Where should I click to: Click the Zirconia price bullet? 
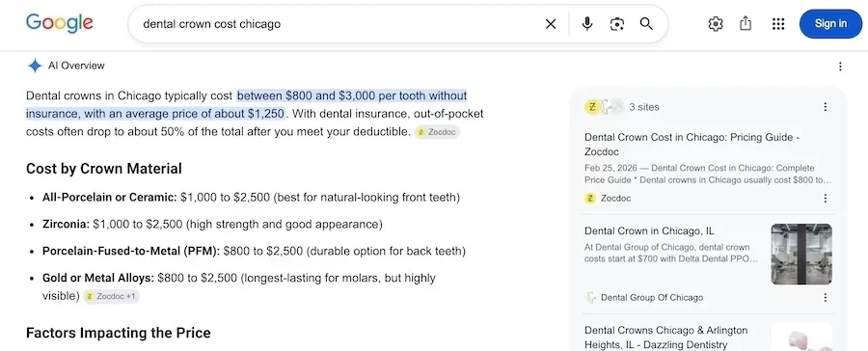pos(212,225)
